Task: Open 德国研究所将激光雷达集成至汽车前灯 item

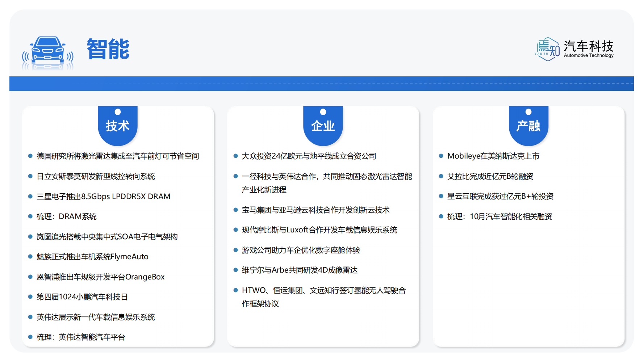Action: click(x=118, y=156)
